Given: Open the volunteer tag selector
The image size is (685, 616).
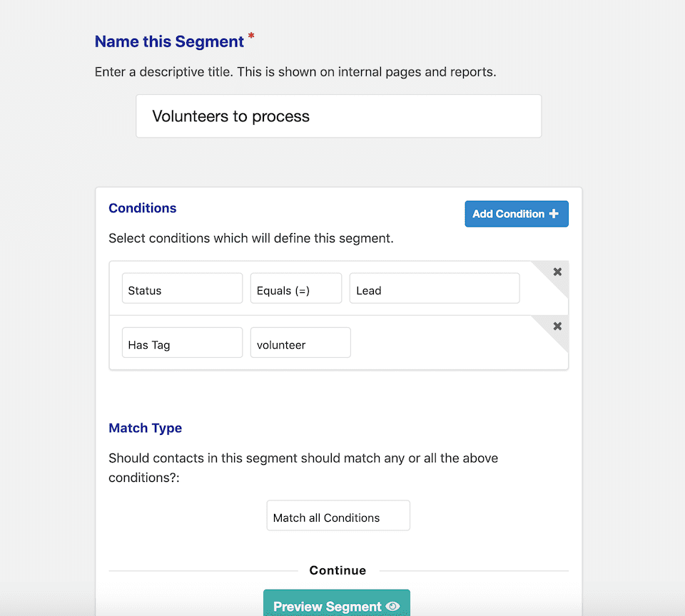Looking at the screenshot, I should click(x=300, y=342).
